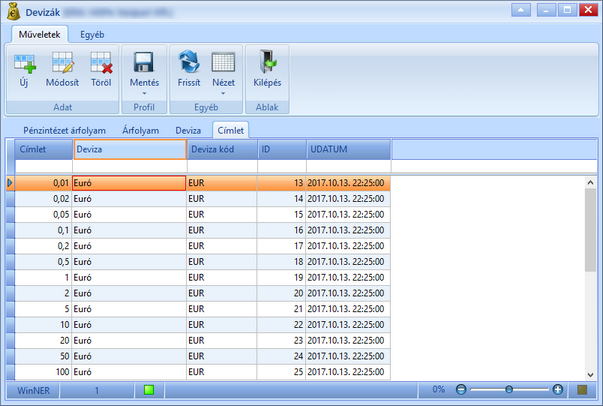Collapse the ribbon with up arrow button
Screen dimensions: 603x406
pyautogui.click(x=521, y=10)
